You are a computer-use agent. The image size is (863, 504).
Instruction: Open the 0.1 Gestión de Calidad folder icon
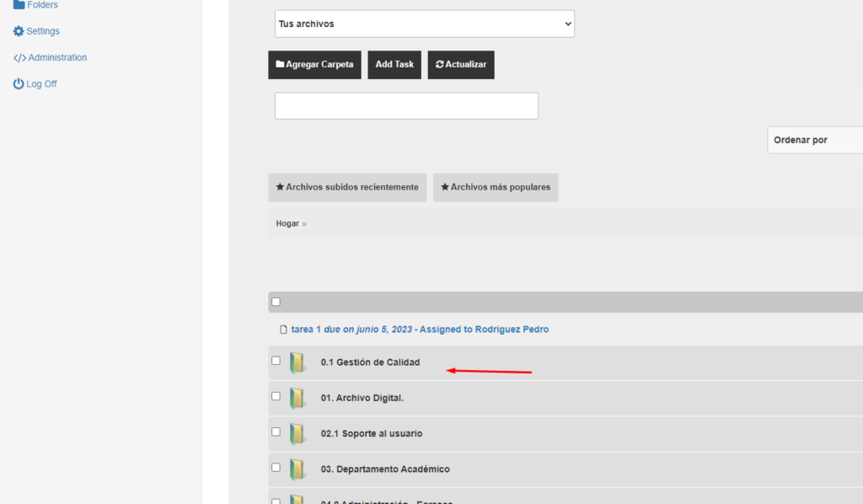point(297,362)
